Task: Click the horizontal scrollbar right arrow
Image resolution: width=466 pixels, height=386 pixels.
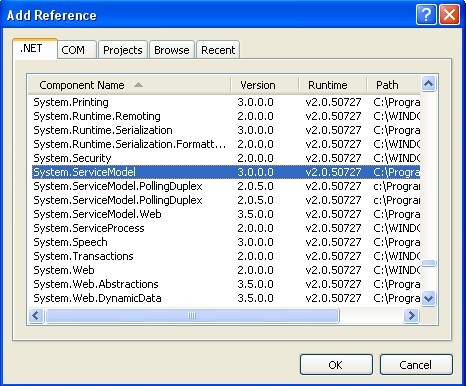Action: point(411,315)
